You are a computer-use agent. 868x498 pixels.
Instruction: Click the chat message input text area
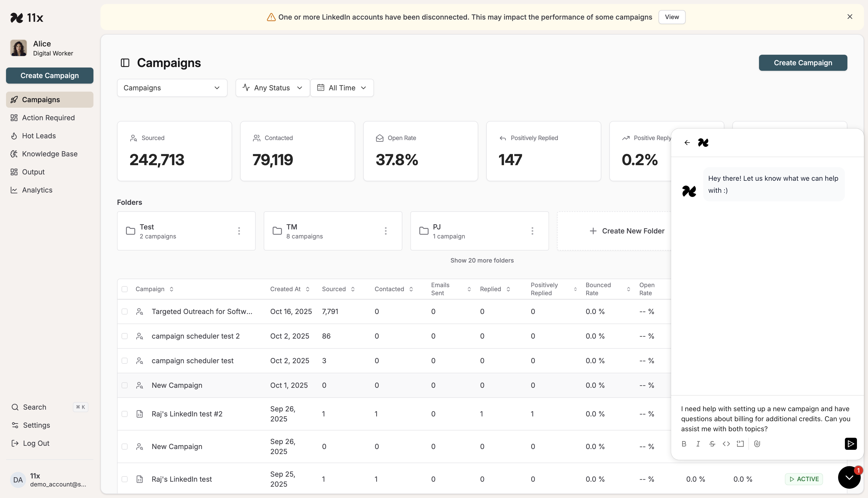(765, 419)
